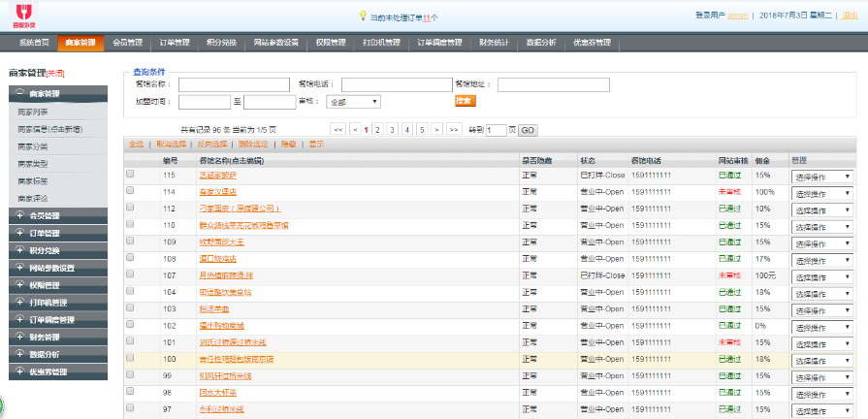This screenshot has width=868, height=419.
Task: Open 选择操作 dropdown for merchant 115
Action: coord(821,176)
